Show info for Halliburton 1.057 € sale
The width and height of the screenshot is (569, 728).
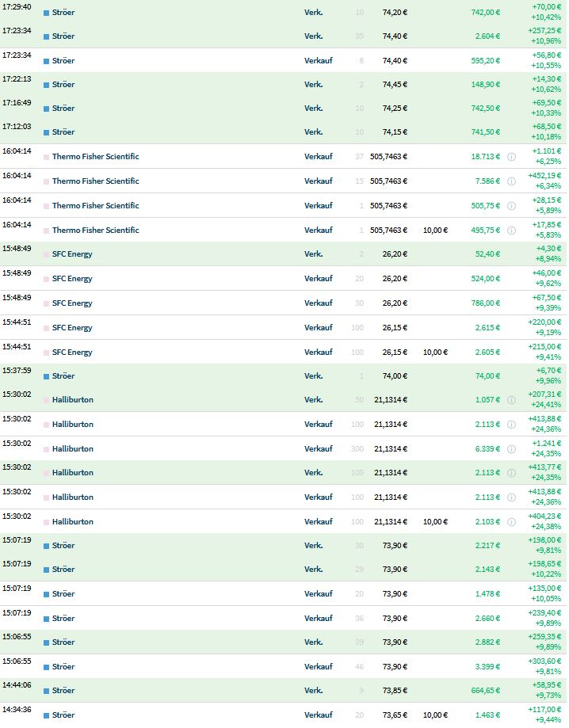511,400
